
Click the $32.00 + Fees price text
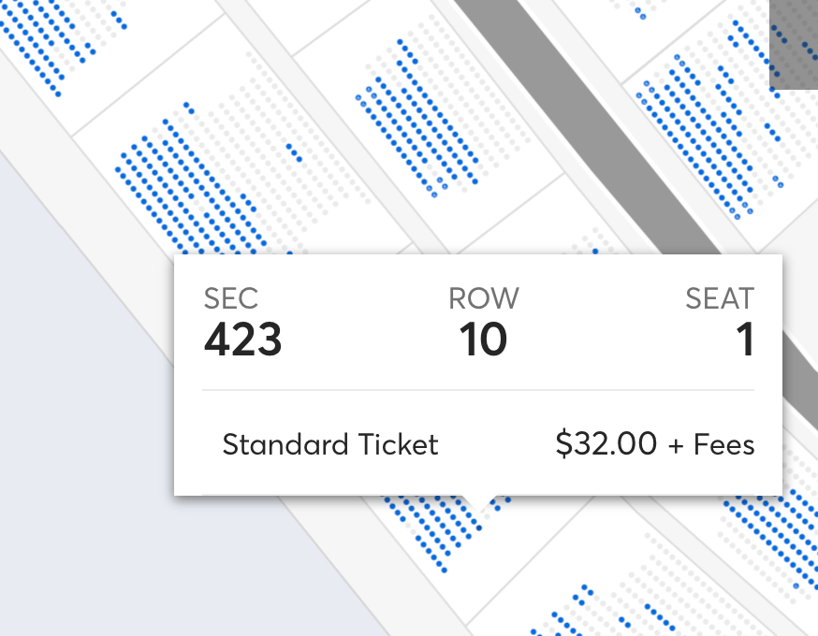tap(655, 444)
